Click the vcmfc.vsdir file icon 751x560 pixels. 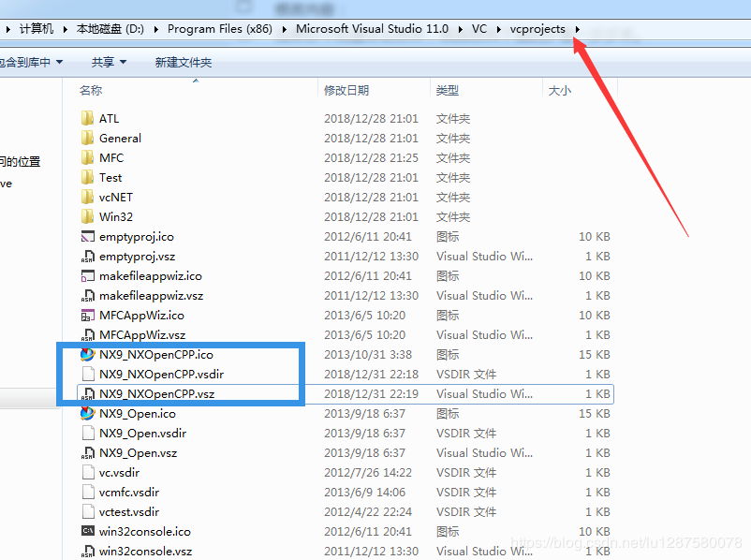tap(88, 492)
